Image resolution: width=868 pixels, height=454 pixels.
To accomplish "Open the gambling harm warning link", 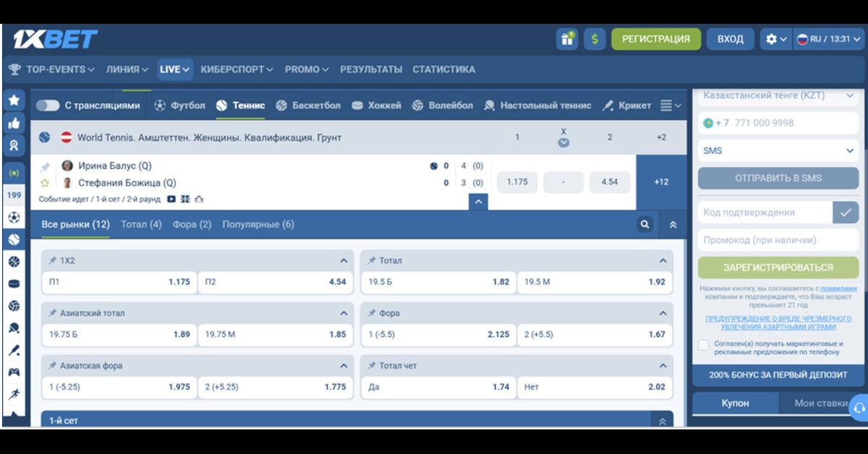I will 778,323.
